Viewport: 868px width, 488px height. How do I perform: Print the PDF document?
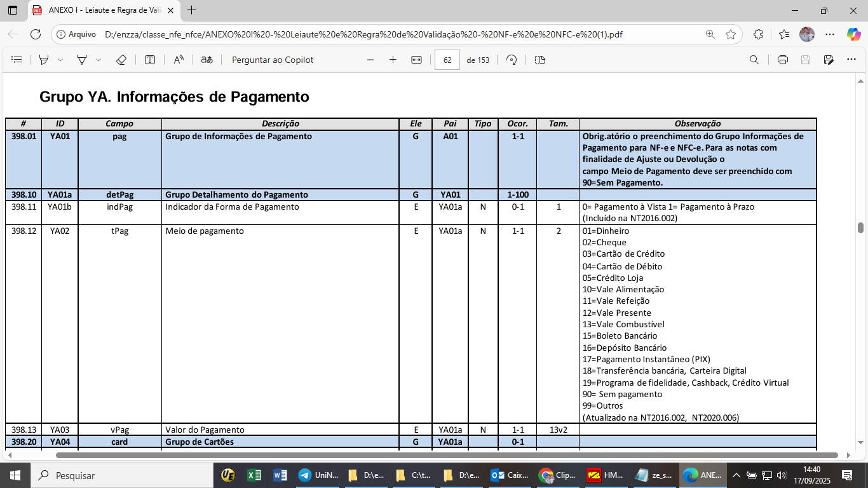tap(783, 60)
